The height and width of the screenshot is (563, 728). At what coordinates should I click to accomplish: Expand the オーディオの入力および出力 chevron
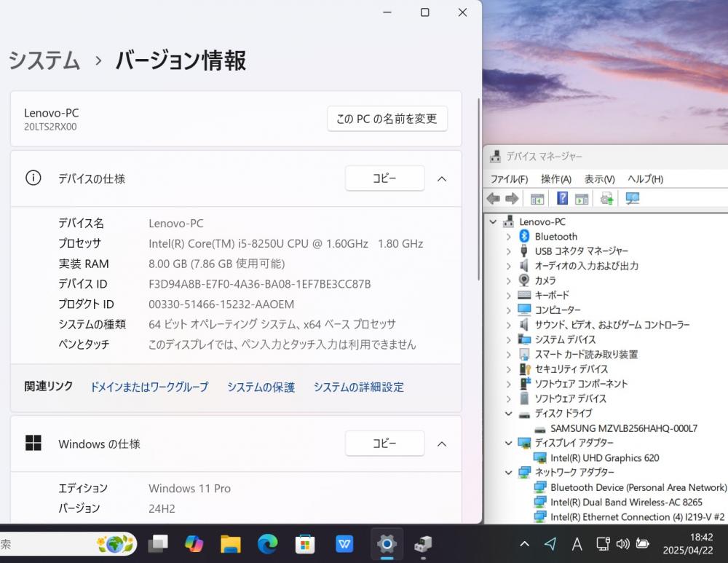(508, 266)
